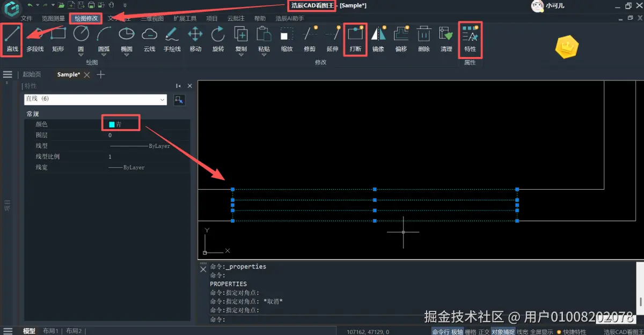Close the 特性 properties panel

point(189,86)
